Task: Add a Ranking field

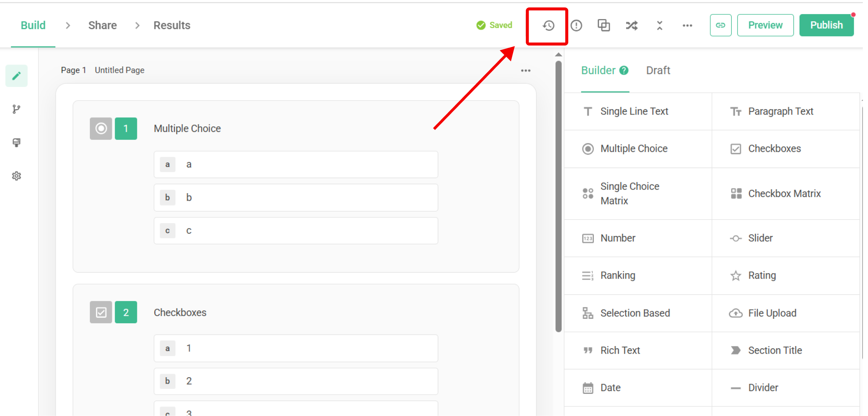Action: coord(638,275)
